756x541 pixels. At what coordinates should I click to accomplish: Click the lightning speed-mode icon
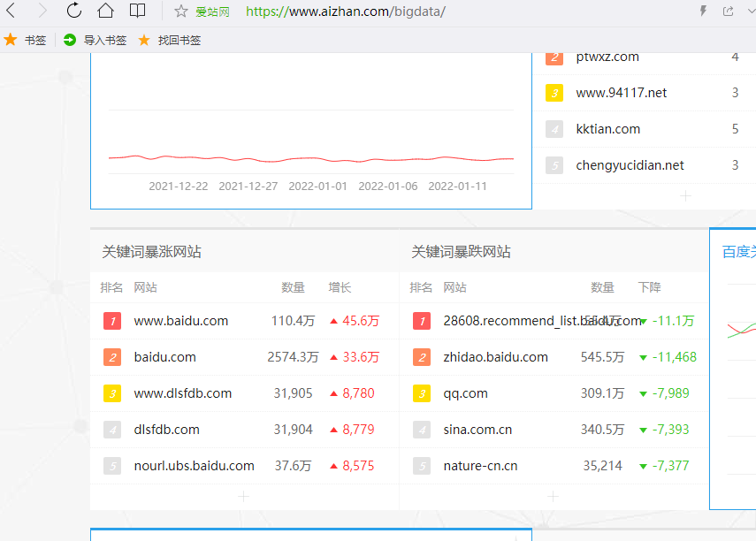[703, 11]
